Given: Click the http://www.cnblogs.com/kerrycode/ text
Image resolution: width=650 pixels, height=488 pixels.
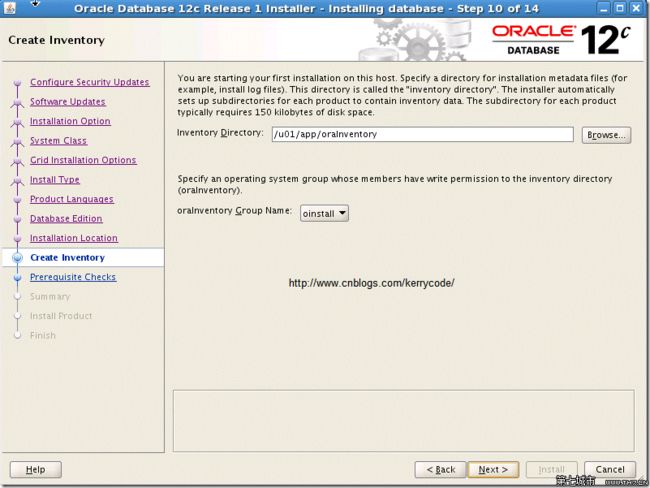Looking at the screenshot, I should (371, 283).
